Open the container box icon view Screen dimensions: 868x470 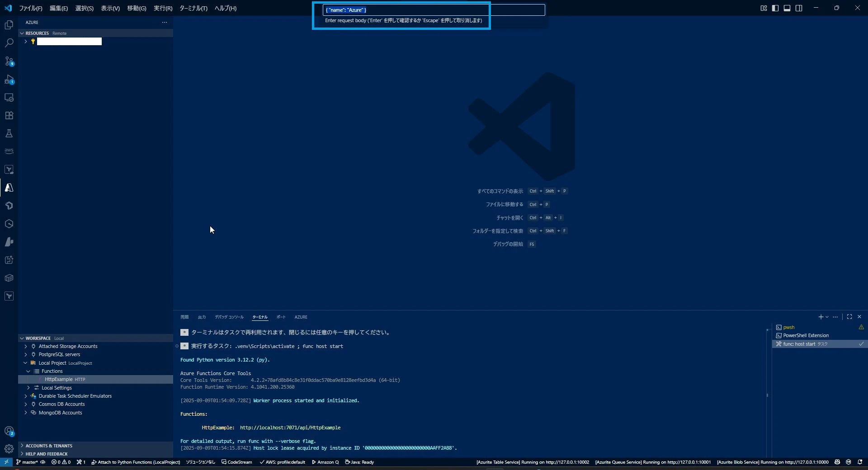click(9, 278)
